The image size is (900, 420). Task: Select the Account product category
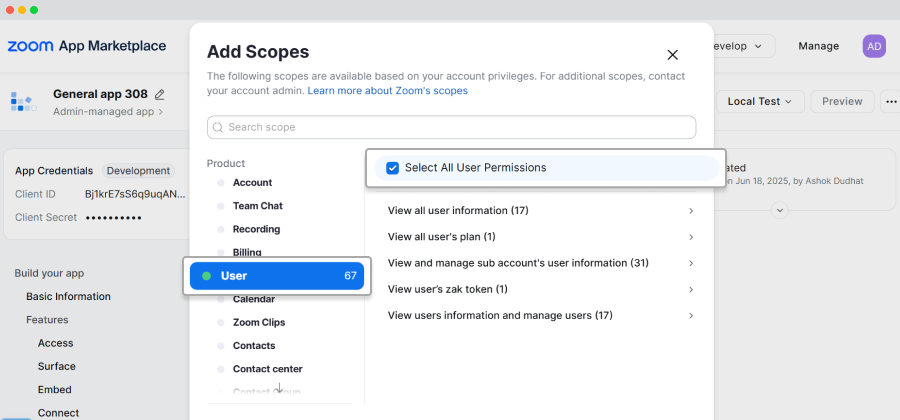point(252,182)
